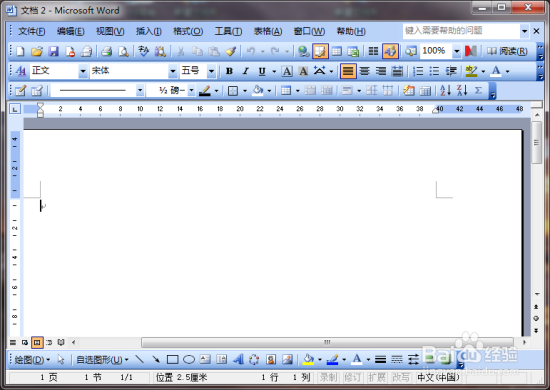
Task: Open the 文件(F) menu
Action: (31, 32)
